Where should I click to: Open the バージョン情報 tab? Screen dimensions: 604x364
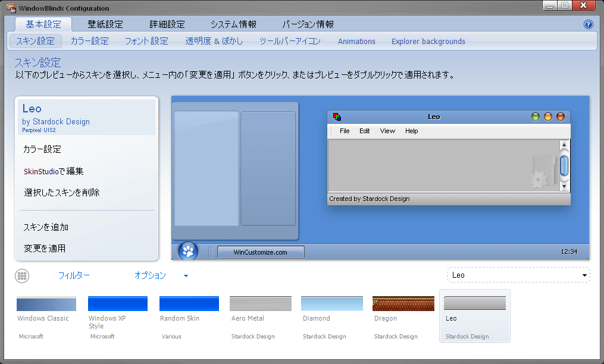308,24
